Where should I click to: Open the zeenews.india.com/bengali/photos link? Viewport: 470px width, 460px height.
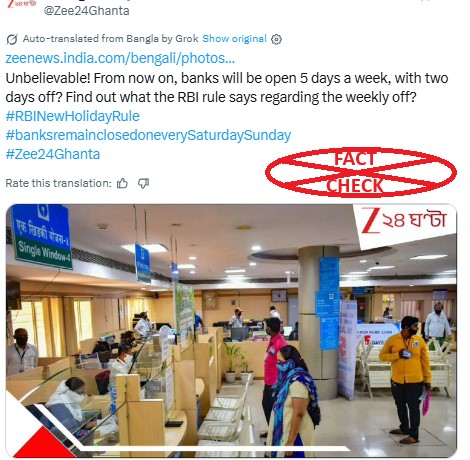coord(120,58)
